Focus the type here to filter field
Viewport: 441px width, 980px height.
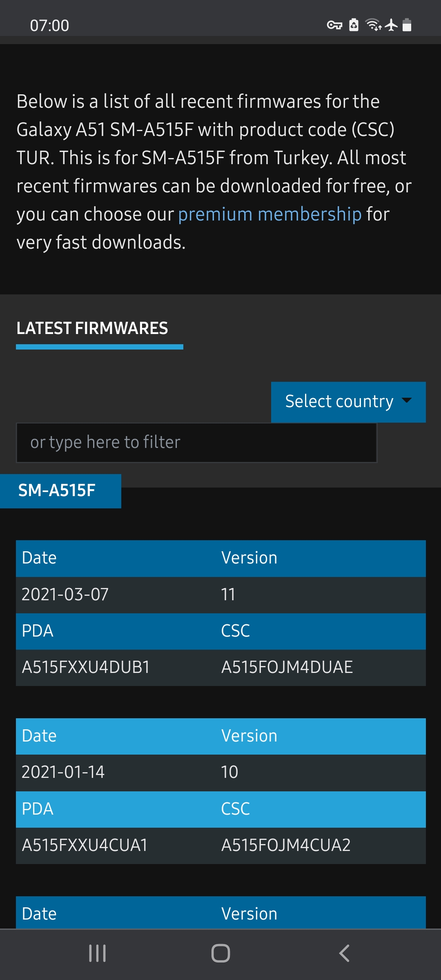click(x=196, y=443)
